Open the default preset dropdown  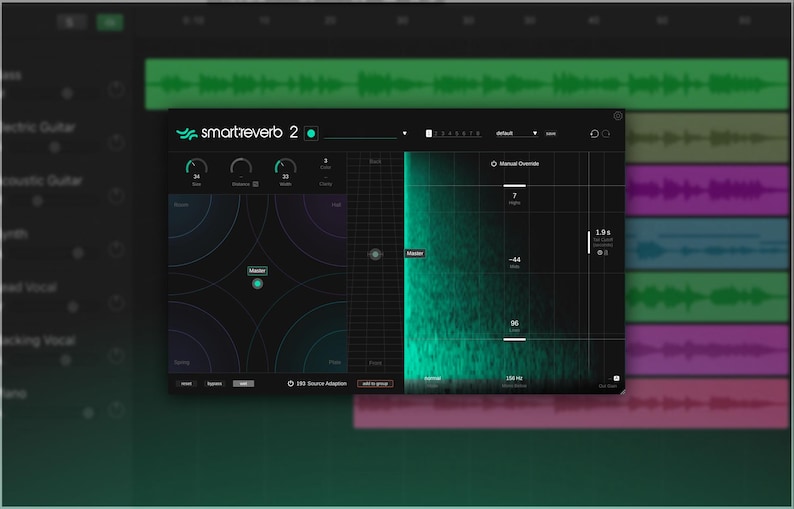[517, 133]
